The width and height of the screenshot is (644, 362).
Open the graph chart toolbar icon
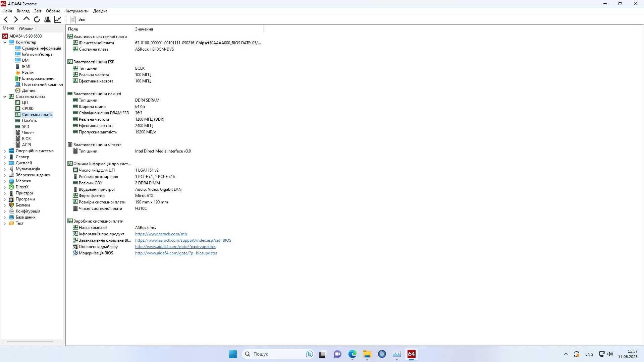tap(58, 19)
